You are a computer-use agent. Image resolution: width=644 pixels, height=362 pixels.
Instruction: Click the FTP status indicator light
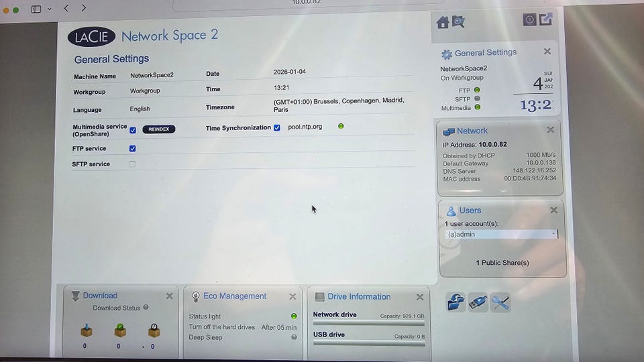[477, 89]
